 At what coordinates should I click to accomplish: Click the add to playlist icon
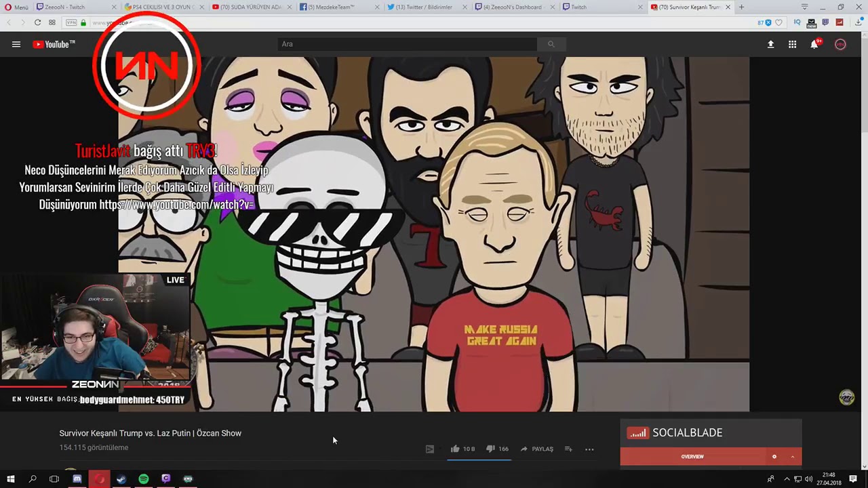tap(568, 449)
